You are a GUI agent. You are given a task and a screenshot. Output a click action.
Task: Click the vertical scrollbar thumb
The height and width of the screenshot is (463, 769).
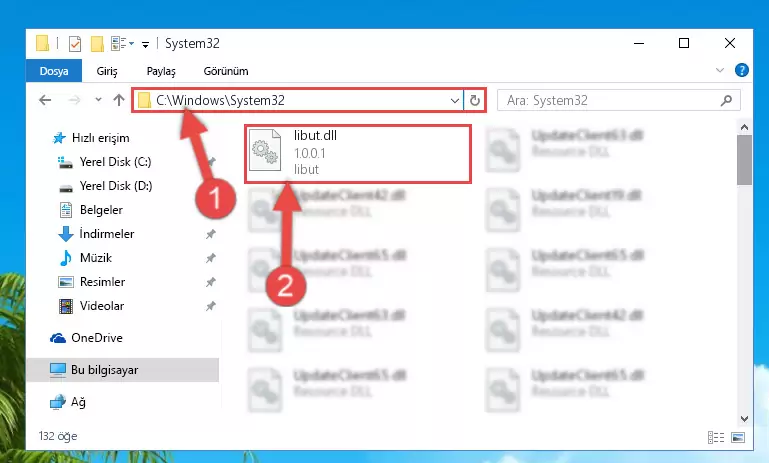tap(744, 160)
